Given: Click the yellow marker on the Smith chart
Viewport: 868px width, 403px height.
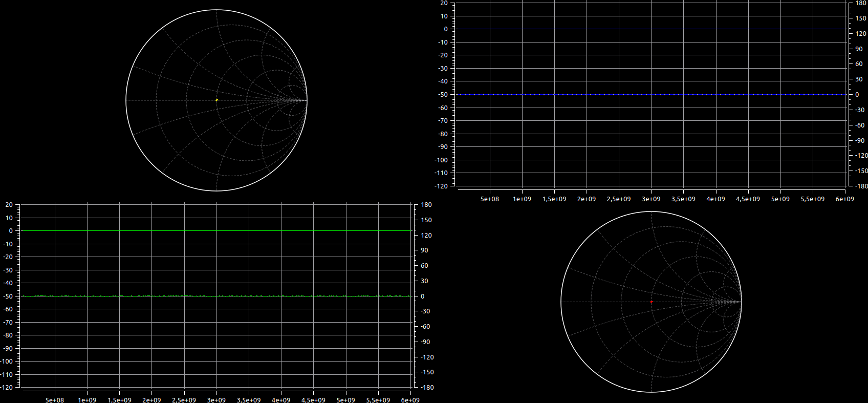Looking at the screenshot, I should (x=216, y=100).
